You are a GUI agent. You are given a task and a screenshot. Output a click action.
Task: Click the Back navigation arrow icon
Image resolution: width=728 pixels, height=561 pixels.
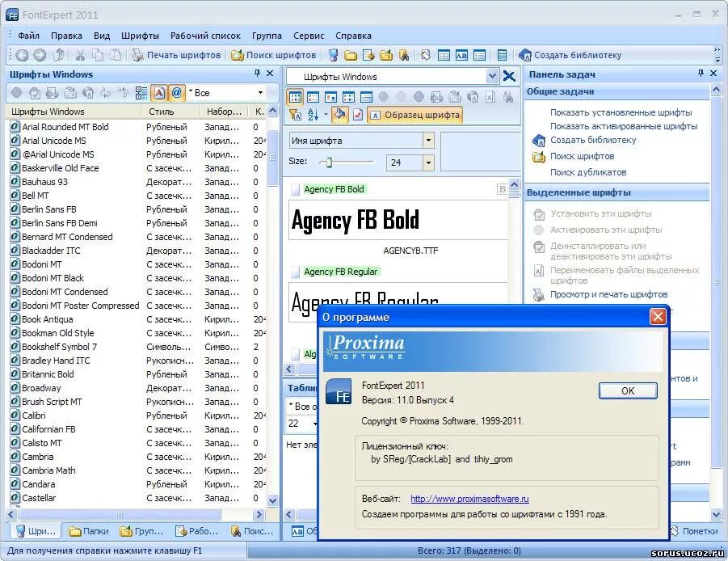click(21, 55)
